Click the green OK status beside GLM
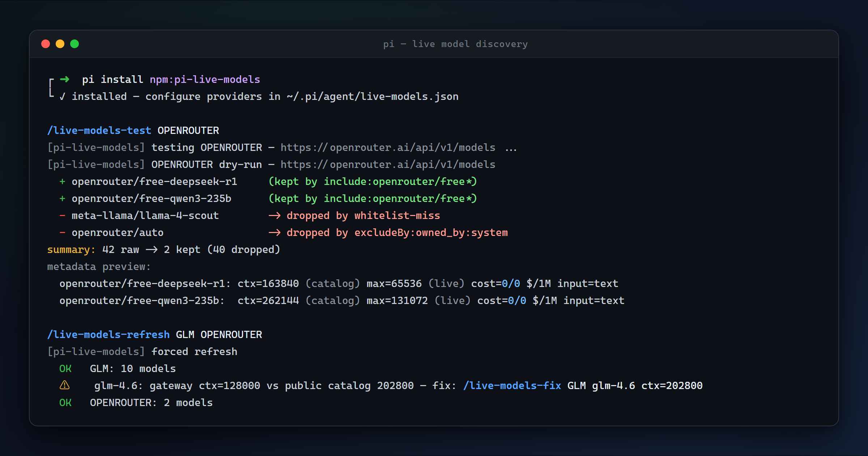 click(x=65, y=369)
